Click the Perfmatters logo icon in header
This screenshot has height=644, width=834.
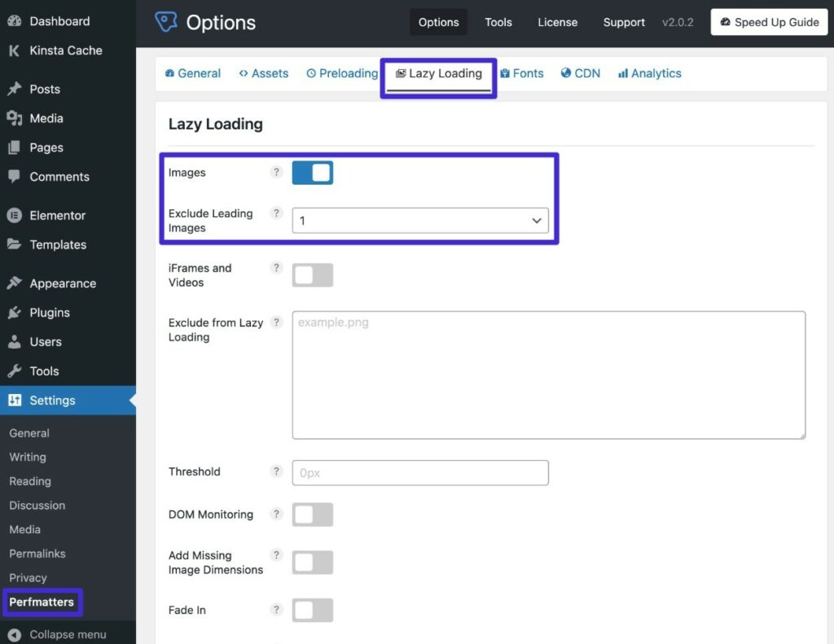(166, 22)
